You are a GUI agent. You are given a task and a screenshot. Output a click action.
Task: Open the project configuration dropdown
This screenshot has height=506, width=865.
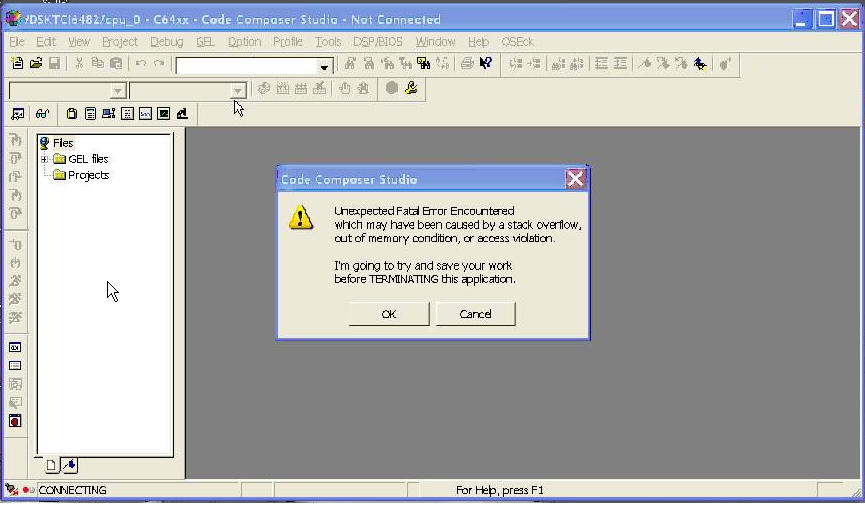click(238, 90)
